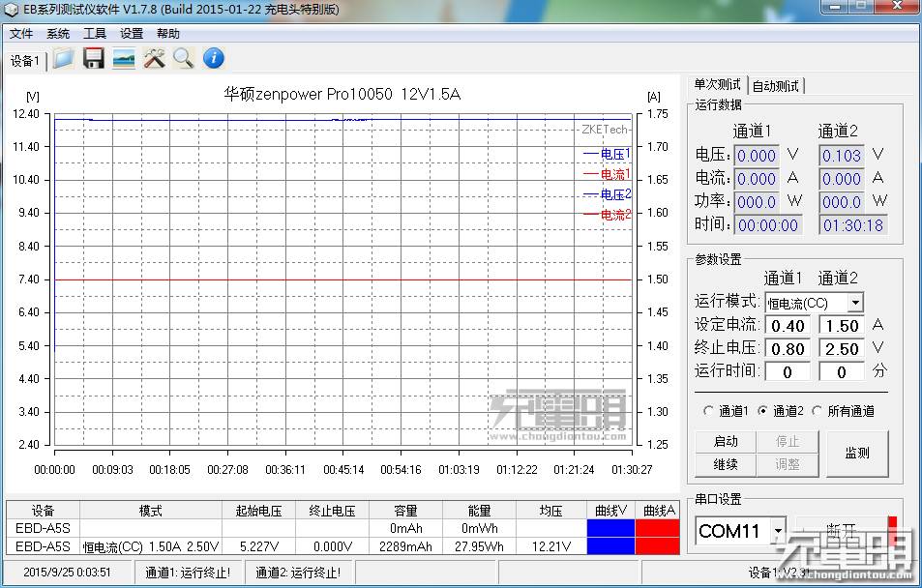
Task: Switch to the 单次测试 tab
Action: [717, 85]
